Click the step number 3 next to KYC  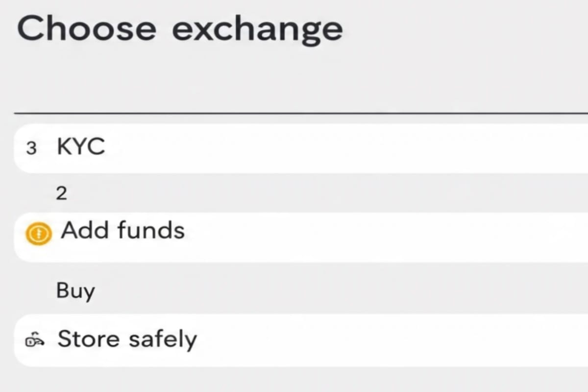(31, 148)
